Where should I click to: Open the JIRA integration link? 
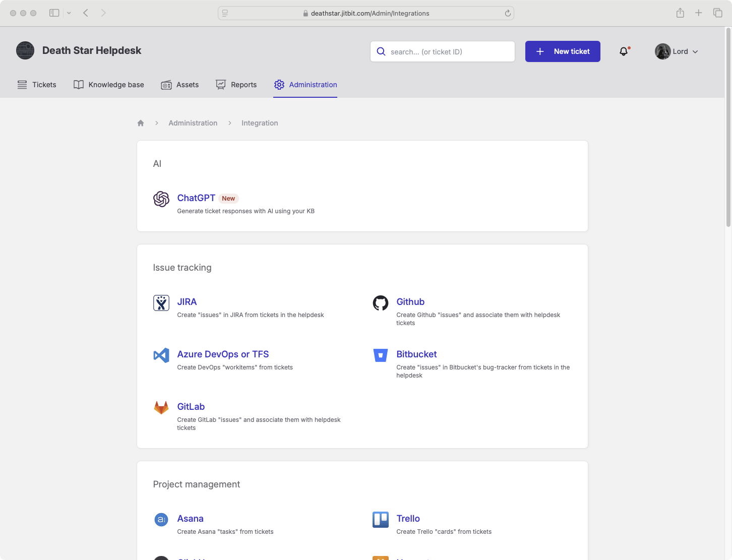pyautogui.click(x=187, y=302)
